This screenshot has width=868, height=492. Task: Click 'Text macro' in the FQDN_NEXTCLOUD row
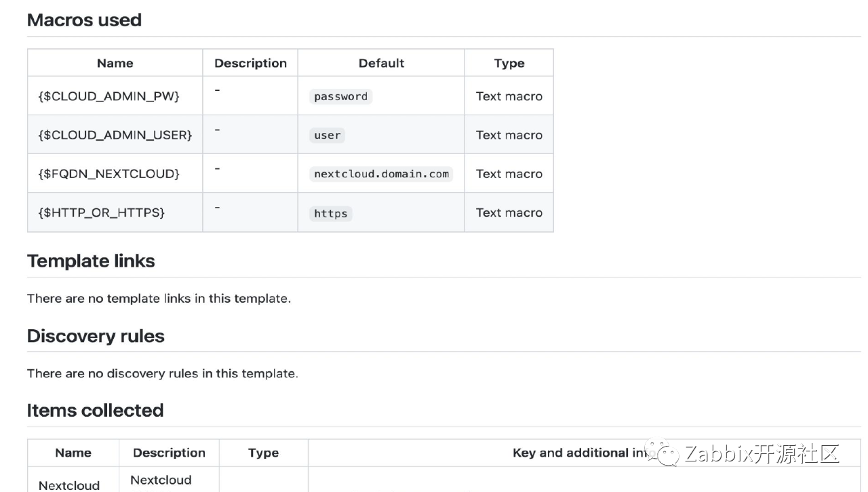[509, 174]
